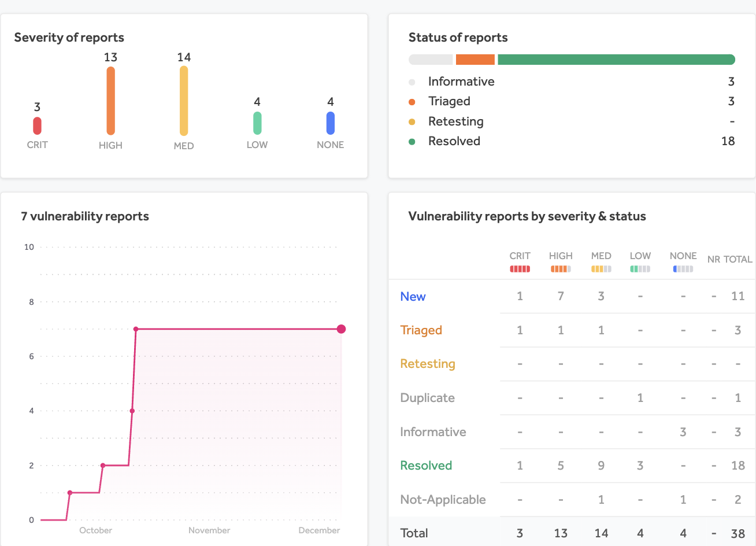Viewport: 756px width, 546px height.
Task: Expand the Duplicate row details
Action: [x=427, y=398]
